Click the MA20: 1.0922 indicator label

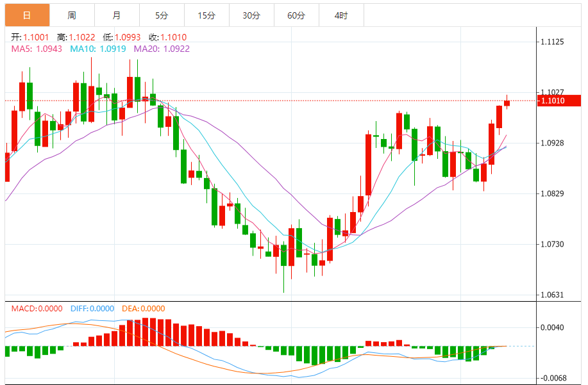tap(162, 49)
